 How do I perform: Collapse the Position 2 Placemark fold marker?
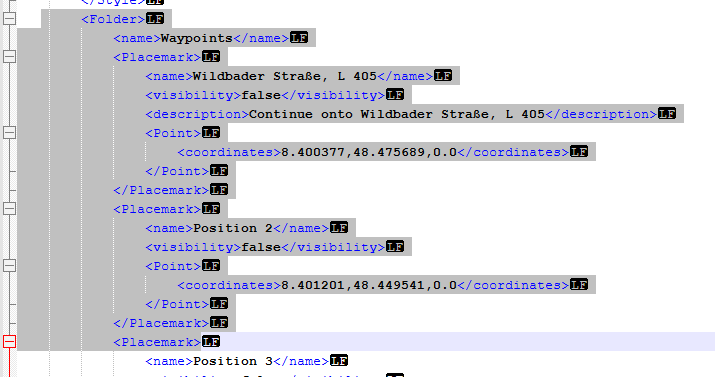(x=10, y=209)
